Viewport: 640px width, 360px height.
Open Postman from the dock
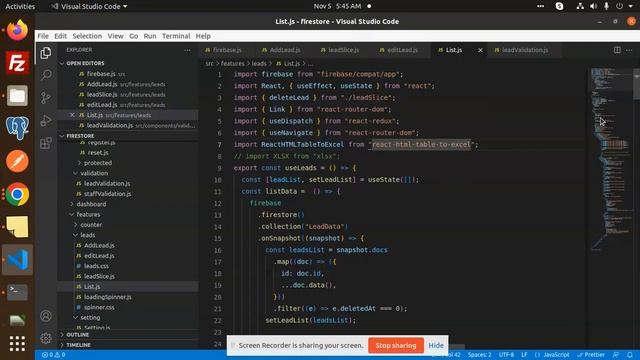pos(17,161)
